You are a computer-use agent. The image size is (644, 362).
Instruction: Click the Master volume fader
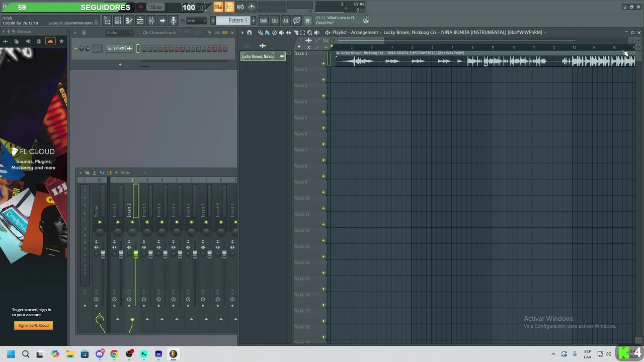pyautogui.click(x=103, y=255)
